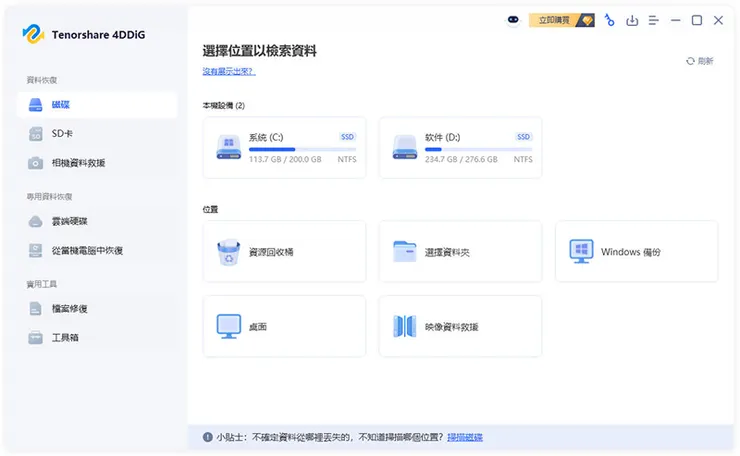Viewport: 740px width, 456px height.
Task: Click the 選擇位置以檢索資料 page title
Action: coord(260,51)
